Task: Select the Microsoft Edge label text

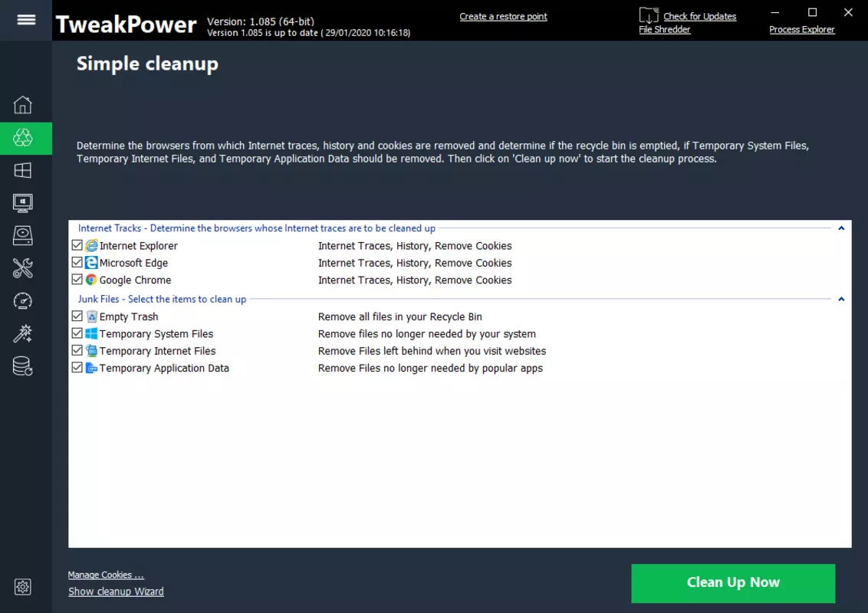Action: (x=133, y=263)
